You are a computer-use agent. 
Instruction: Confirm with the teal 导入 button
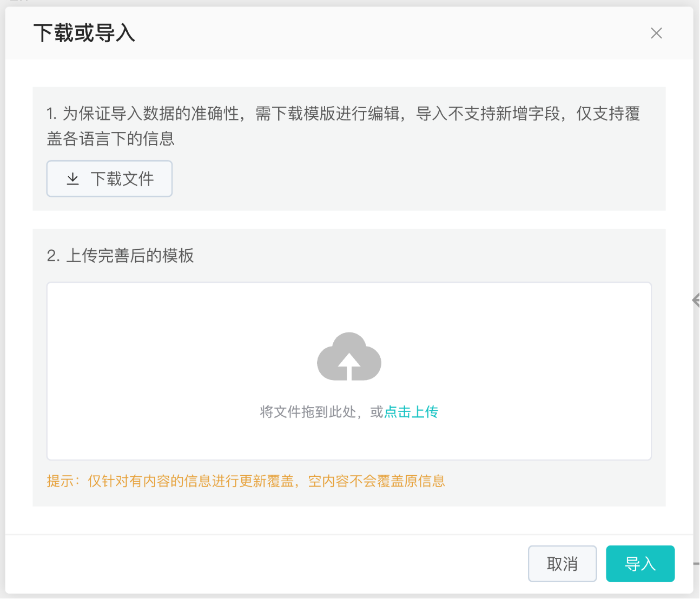pyautogui.click(x=640, y=564)
